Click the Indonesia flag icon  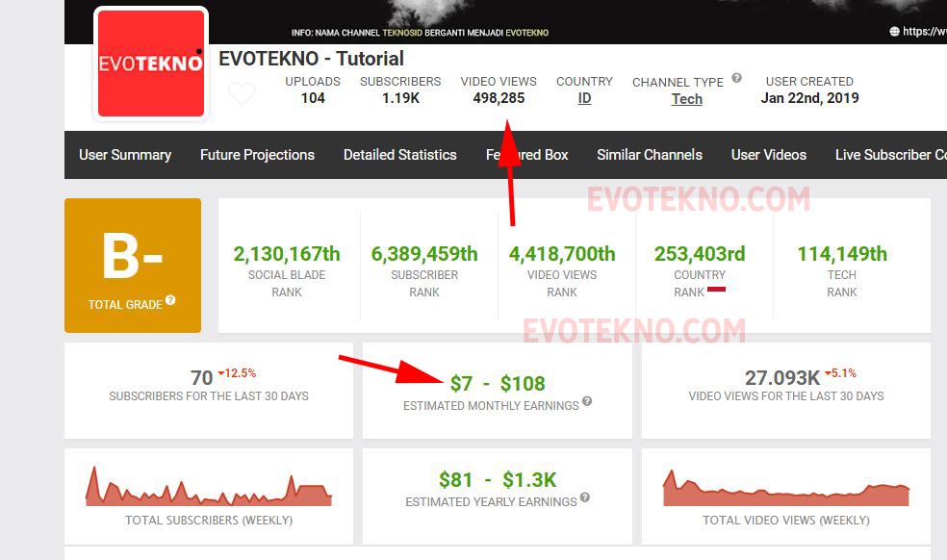point(716,290)
